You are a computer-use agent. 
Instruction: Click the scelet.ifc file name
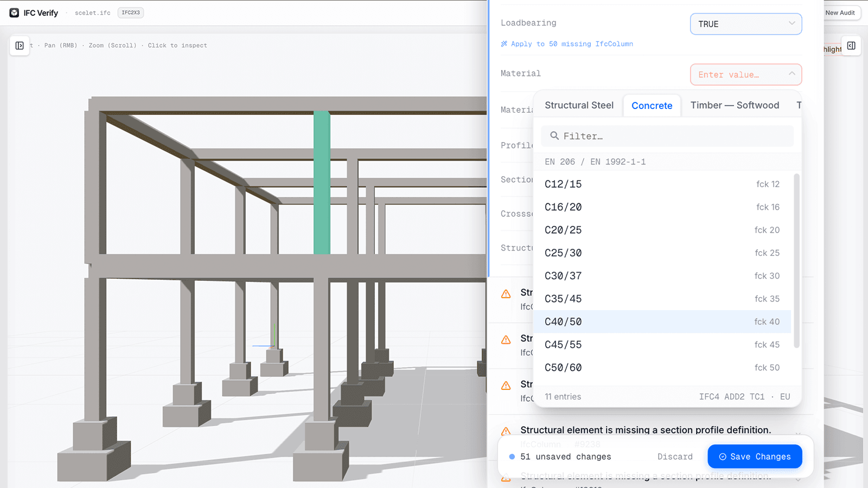(x=93, y=12)
